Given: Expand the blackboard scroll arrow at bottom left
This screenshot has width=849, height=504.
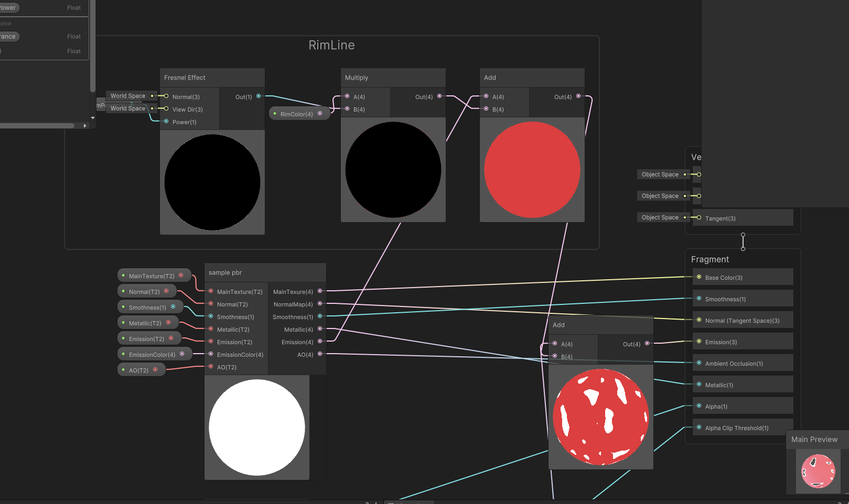Looking at the screenshot, I should [84, 125].
